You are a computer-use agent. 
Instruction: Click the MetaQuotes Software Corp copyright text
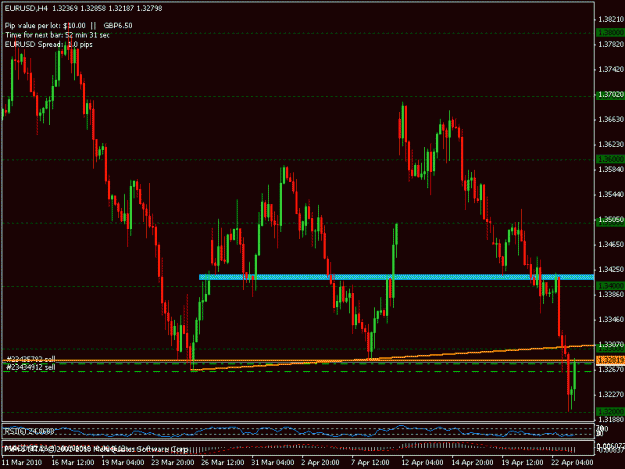[x=96, y=449]
